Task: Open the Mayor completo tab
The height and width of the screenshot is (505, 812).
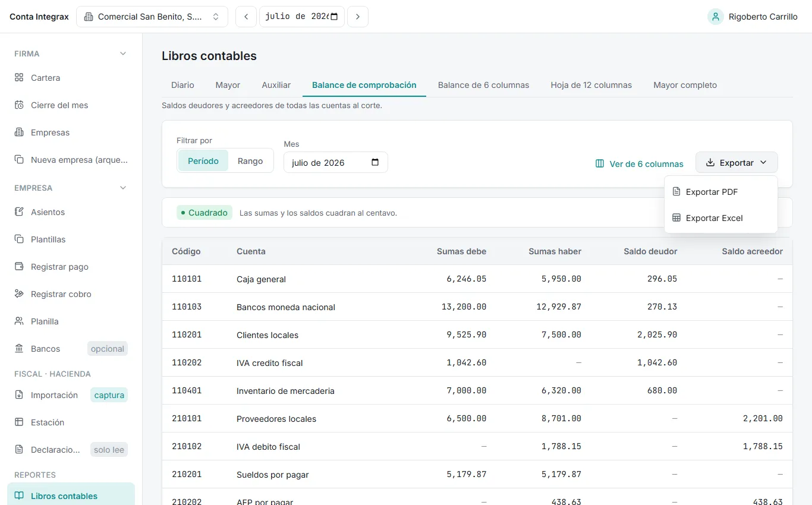Action: [x=685, y=85]
